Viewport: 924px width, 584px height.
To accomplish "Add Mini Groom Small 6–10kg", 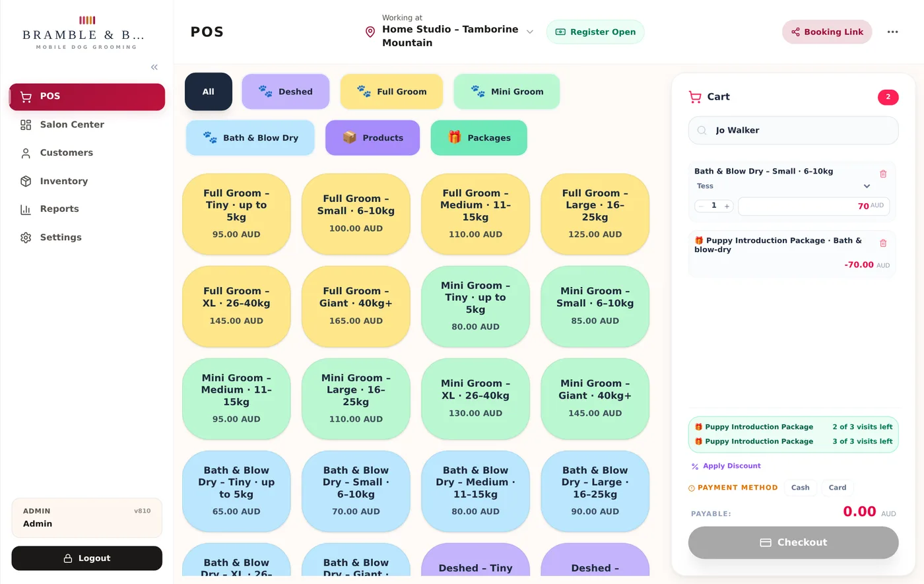I will tap(595, 306).
